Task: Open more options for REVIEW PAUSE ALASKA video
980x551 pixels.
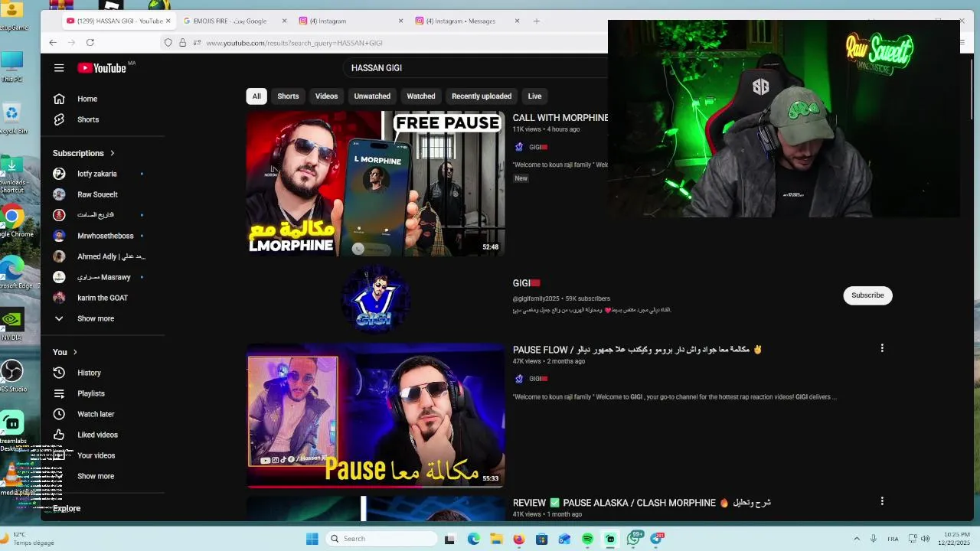Action: point(882,501)
